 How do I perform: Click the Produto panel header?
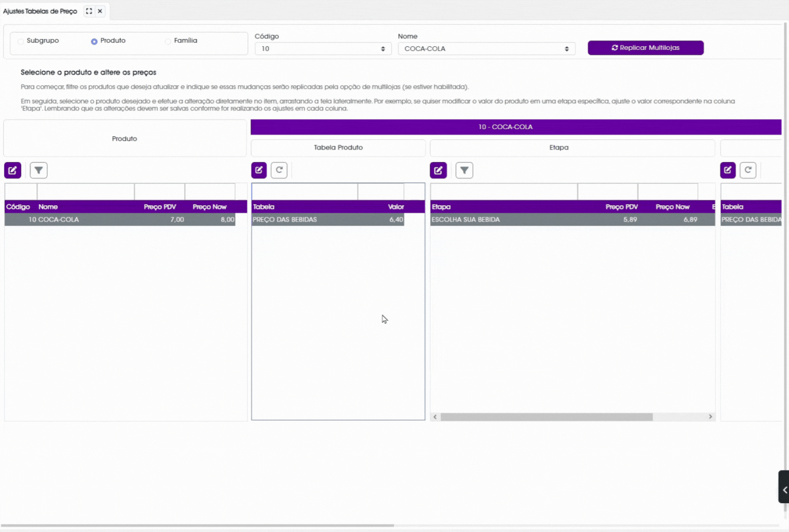point(125,138)
